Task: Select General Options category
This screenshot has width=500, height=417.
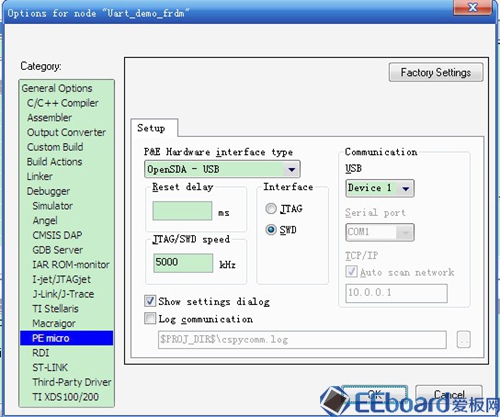Action: tap(57, 88)
